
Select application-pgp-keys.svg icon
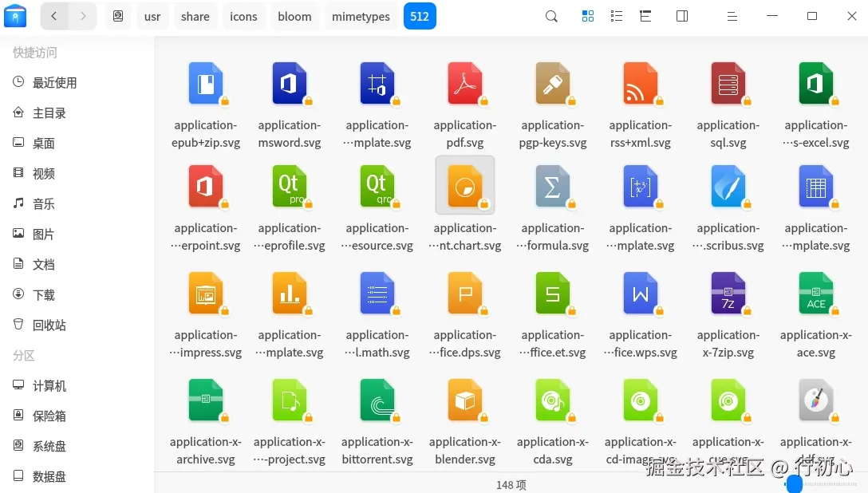[552, 84]
